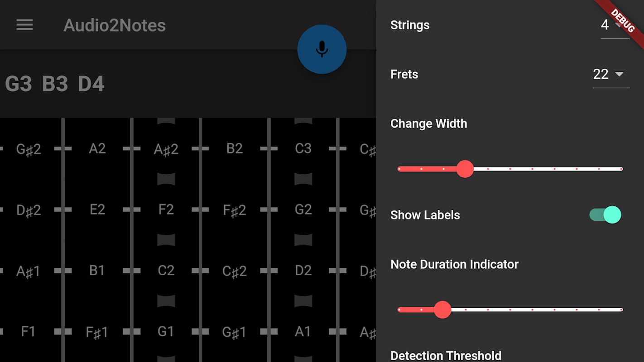Click the Audio2Notes app title
The width and height of the screenshot is (644, 362).
[x=115, y=25]
